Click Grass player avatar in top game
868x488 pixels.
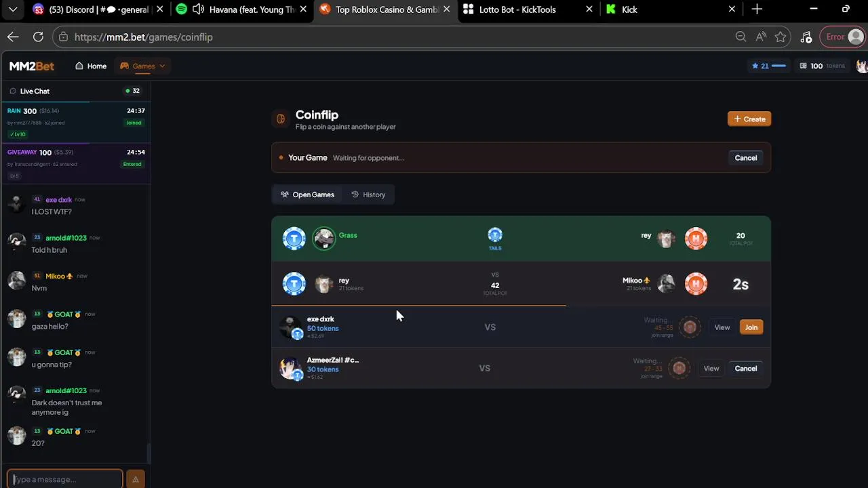click(324, 239)
